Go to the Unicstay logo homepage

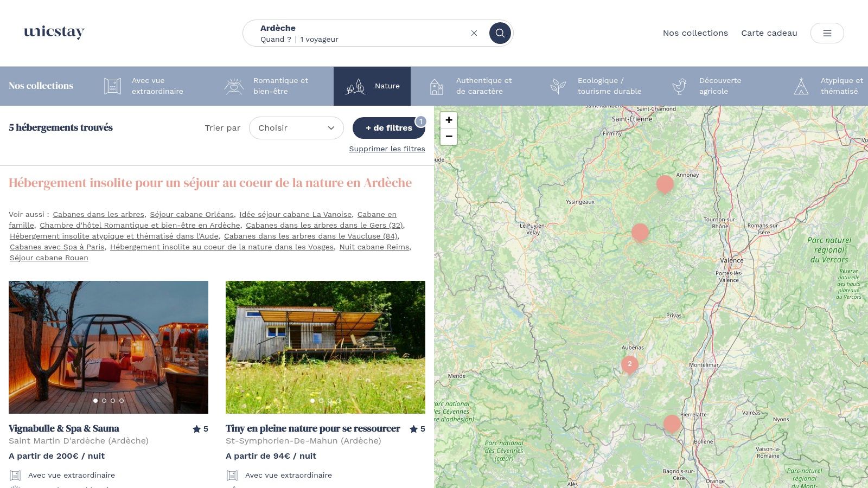tap(54, 33)
